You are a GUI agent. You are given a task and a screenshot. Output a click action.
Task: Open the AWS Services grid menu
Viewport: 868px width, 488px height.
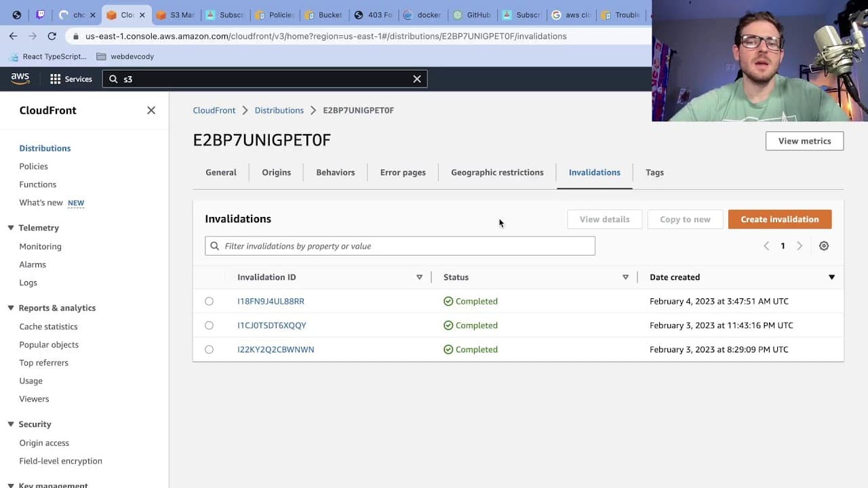(x=71, y=79)
